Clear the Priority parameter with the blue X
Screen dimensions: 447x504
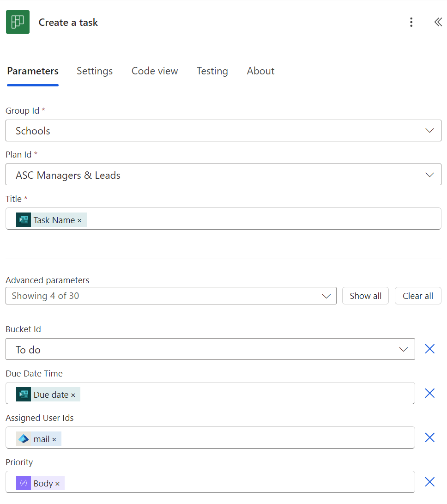pyautogui.click(x=429, y=482)
